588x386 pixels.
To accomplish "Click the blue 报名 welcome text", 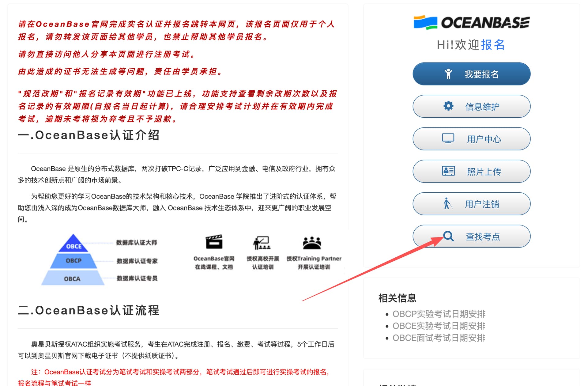I will point(493,45).
